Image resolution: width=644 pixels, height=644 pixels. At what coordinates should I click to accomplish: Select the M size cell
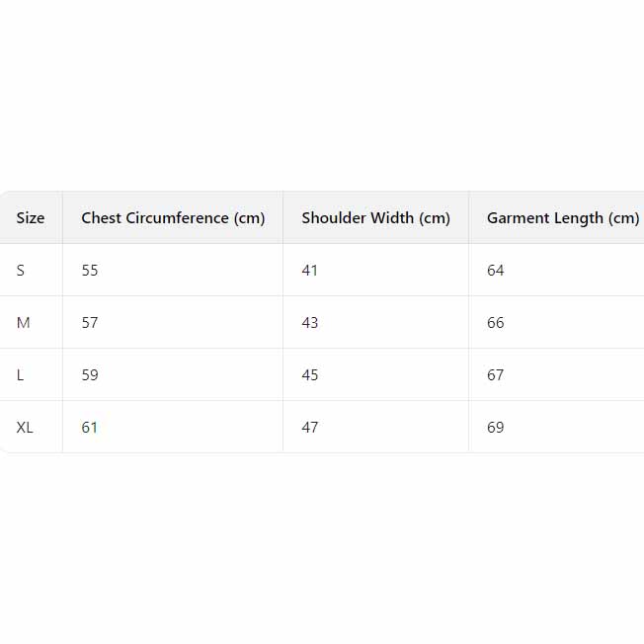[23, 323]
